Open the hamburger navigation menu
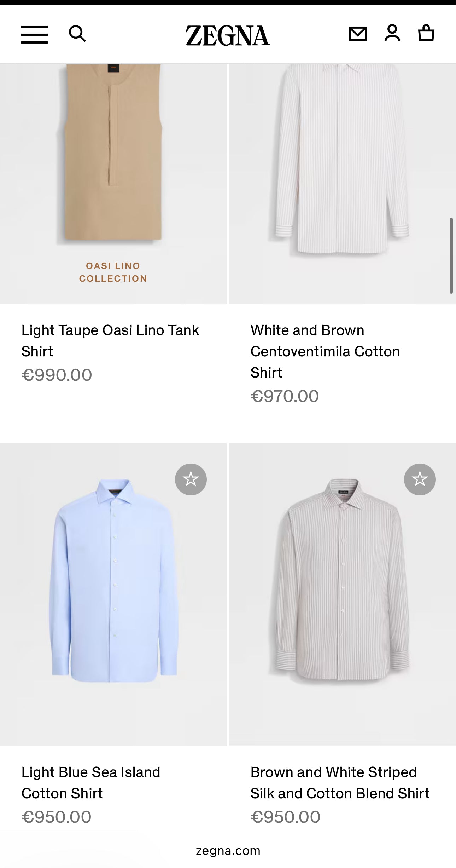 [34, 35]
